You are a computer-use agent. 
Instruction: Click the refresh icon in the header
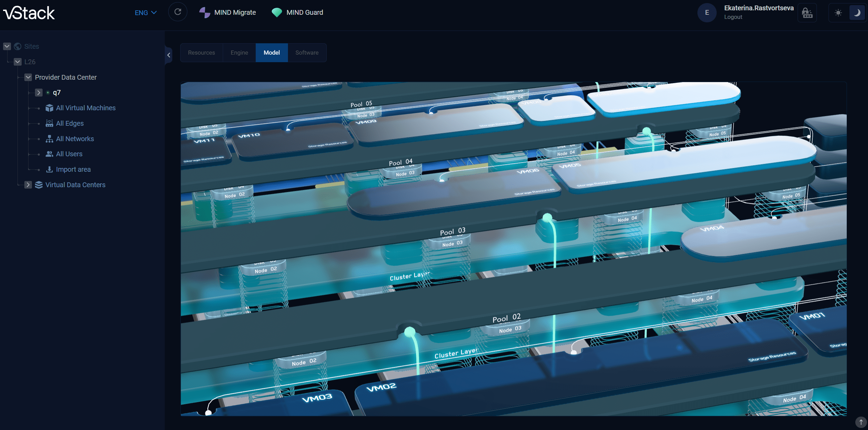coord(177,12)
